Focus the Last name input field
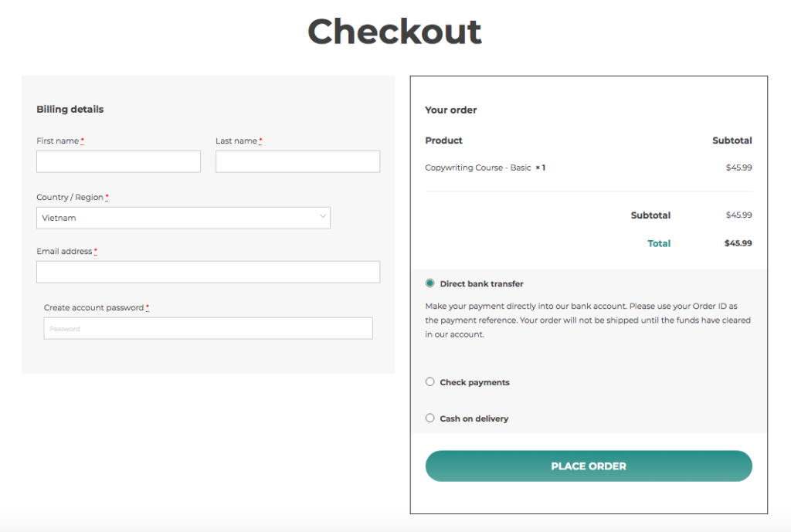The height and width of the screenshot is (532, 791). [x=297, y=162]
